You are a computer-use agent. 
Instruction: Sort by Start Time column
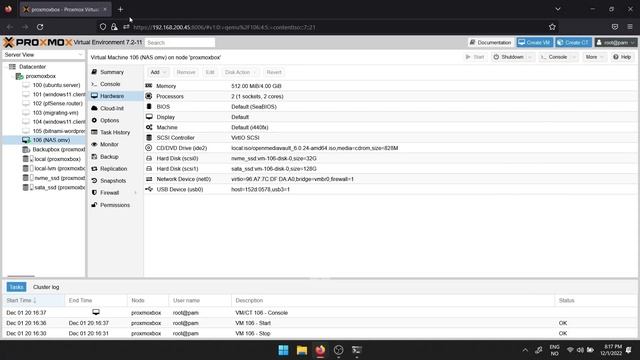pyautogui.click(x=33, y=300)
